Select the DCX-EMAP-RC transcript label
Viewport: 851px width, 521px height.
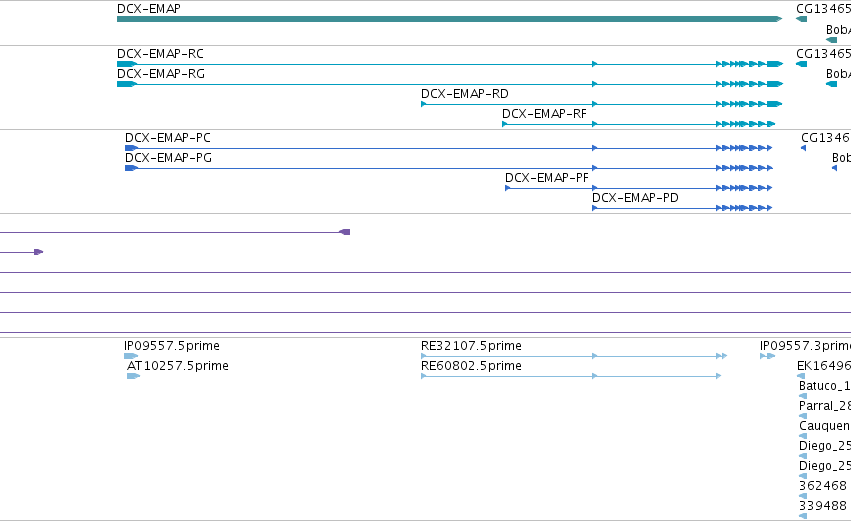click(x=160, y=54)
